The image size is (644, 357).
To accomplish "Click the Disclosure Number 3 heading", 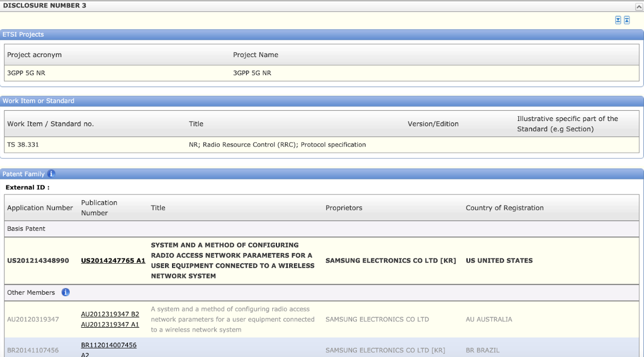I will pyautogui.click(x=45, y=5).
